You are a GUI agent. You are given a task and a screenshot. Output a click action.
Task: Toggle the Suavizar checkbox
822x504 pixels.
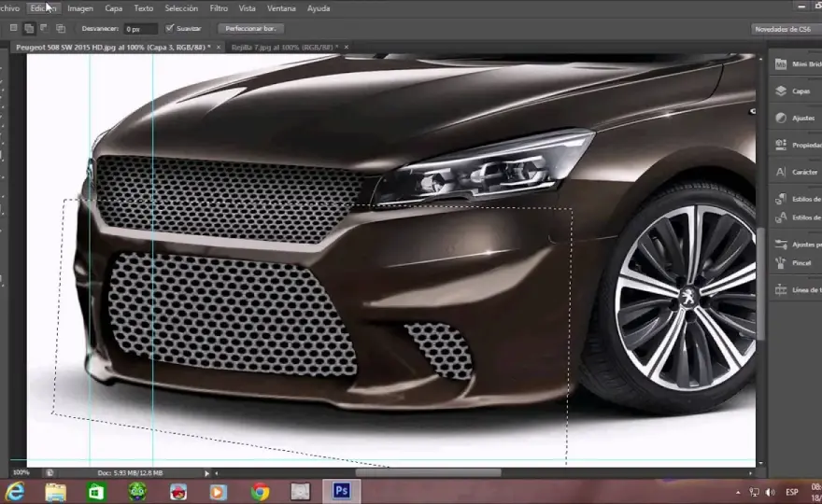tap(169, 28)
